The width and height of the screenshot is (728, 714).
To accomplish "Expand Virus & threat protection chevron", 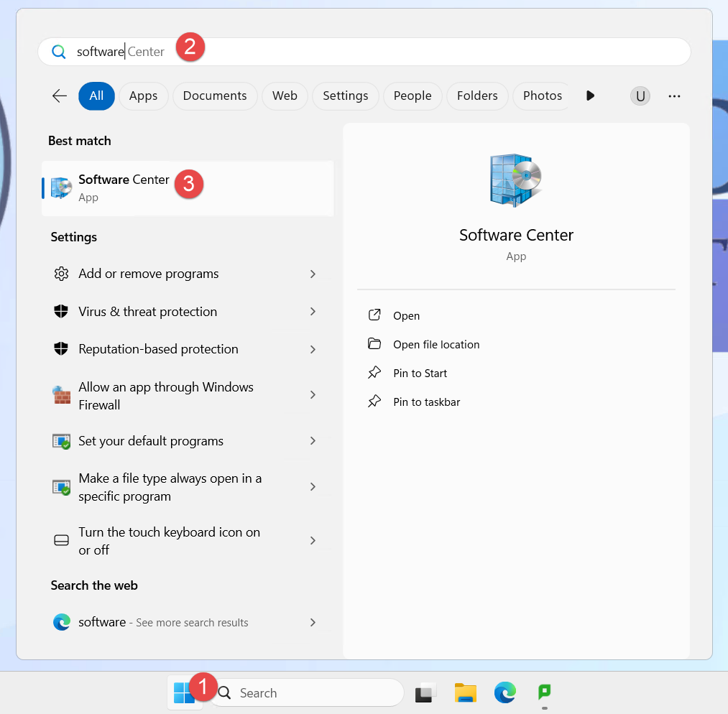I will point(313,312).
